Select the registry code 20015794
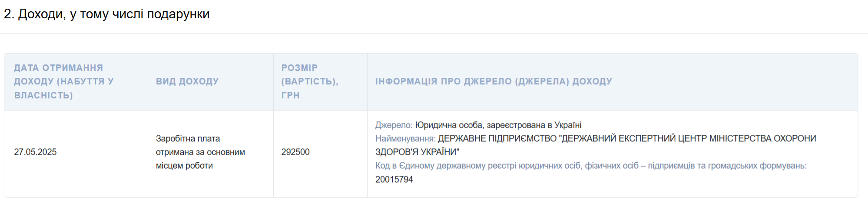 click(394, 179)
